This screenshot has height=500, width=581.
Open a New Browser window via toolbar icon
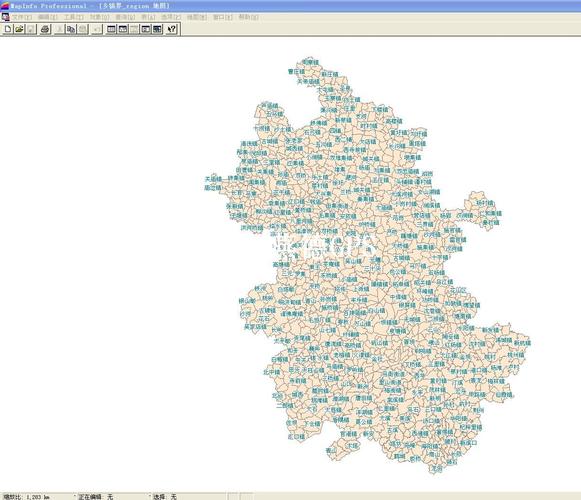pos(111,29)
